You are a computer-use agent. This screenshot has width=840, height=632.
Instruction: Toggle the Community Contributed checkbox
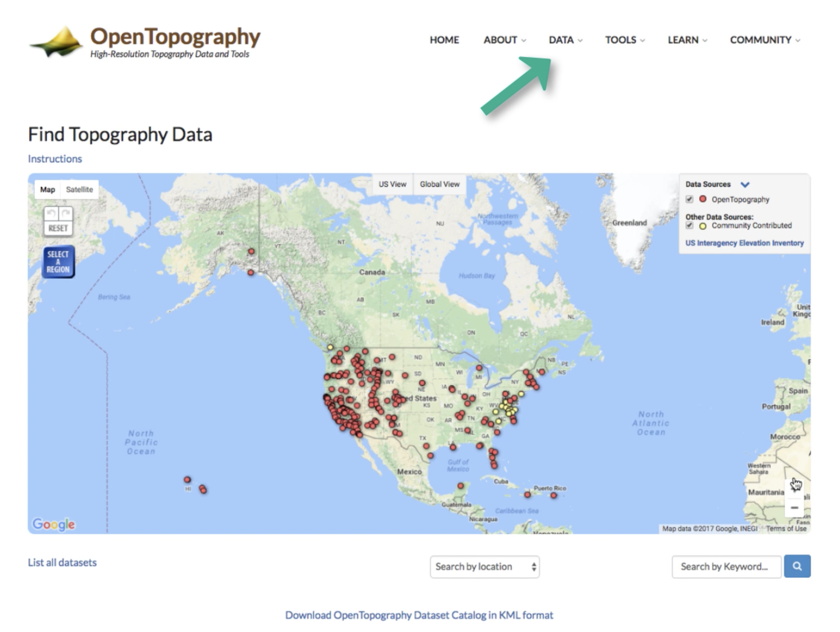[689, 226]
